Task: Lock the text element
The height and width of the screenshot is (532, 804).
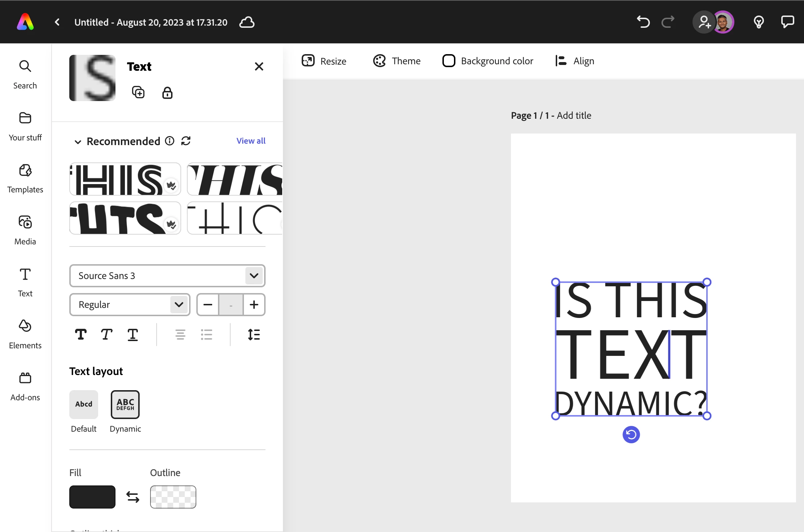Action: pyautogui.click(x=167, y=93)
